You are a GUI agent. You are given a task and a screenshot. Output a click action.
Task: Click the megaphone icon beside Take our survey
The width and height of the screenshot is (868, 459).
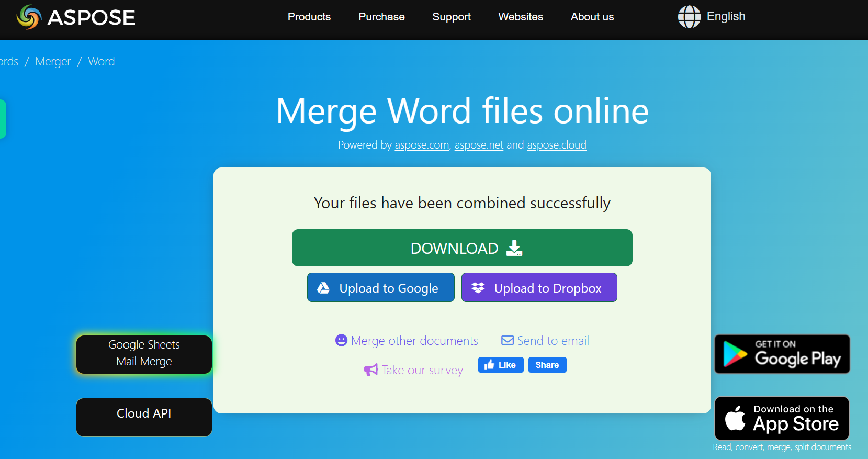pyautogui.click(x=371, y=370)
